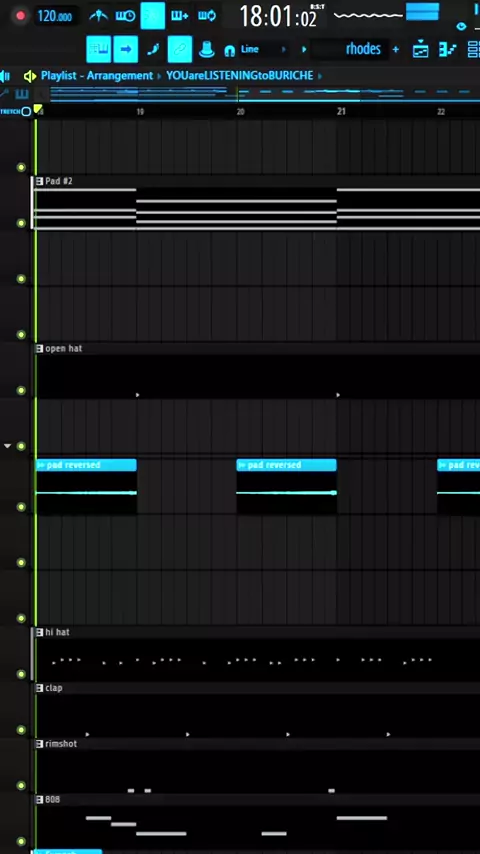Image resolution: width=480 pixels, height=854 pixels.
Task: Open the rimshot clip menu icon
Action: [39, 744]
